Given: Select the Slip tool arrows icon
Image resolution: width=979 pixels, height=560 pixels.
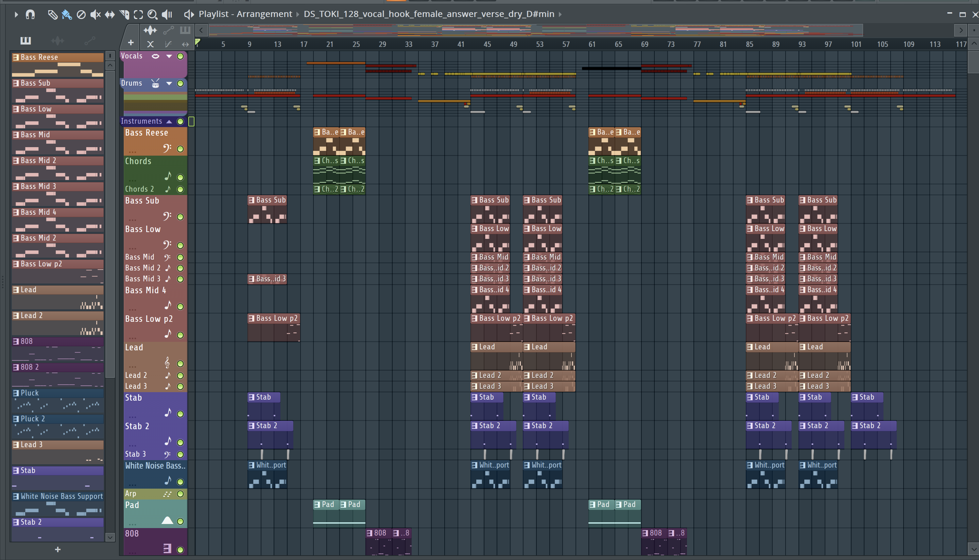Looking at the screenshot, I should [110, 15].
